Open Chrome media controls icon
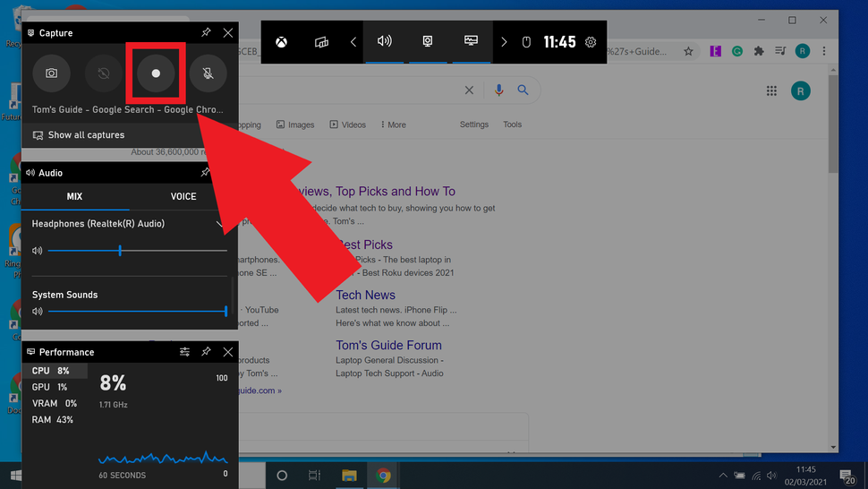Viewport: 868px width, 489px height. tap(780, 51)
